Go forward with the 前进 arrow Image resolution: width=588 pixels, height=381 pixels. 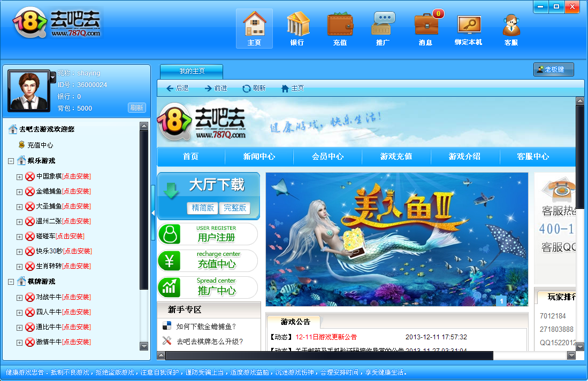click(x=216, y=88)
